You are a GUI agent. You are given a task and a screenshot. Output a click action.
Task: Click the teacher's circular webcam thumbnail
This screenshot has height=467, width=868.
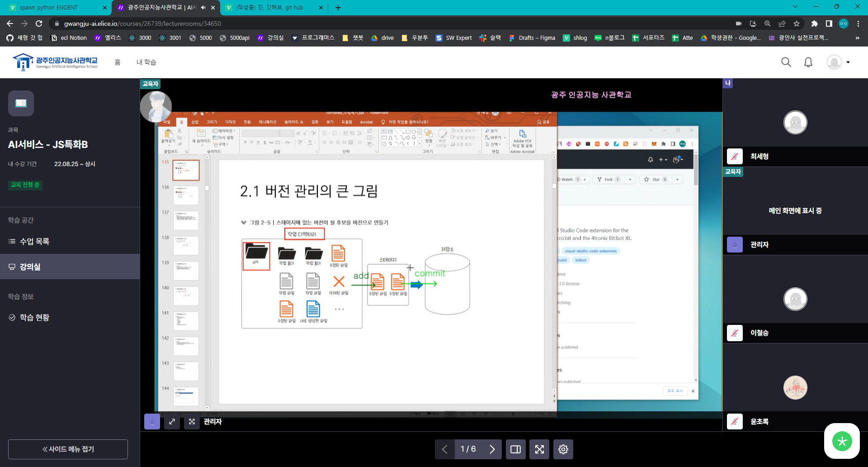pos(156,107)
